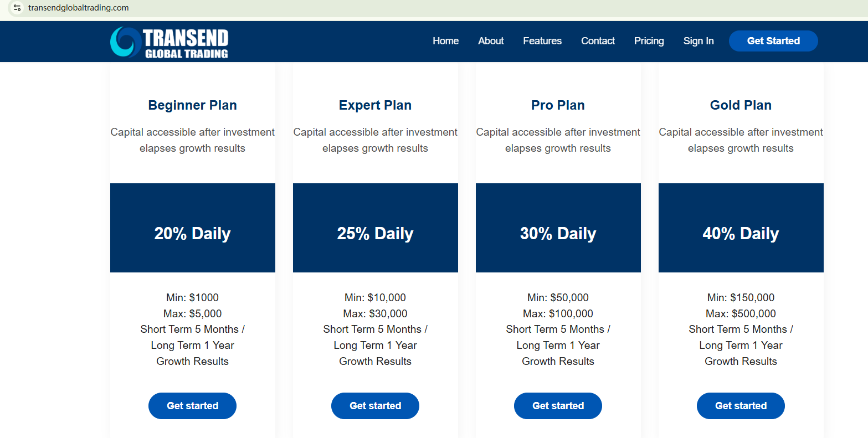Click the Expert Plan title
The width and height of the screenshot is (868, 438).
coord(375,105)
